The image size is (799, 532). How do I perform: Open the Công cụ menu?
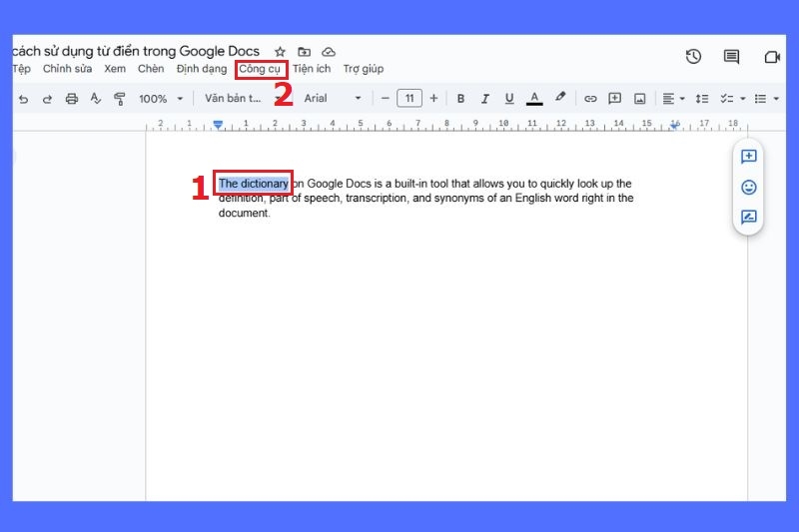pyautogui.click(x=260, y=69)
